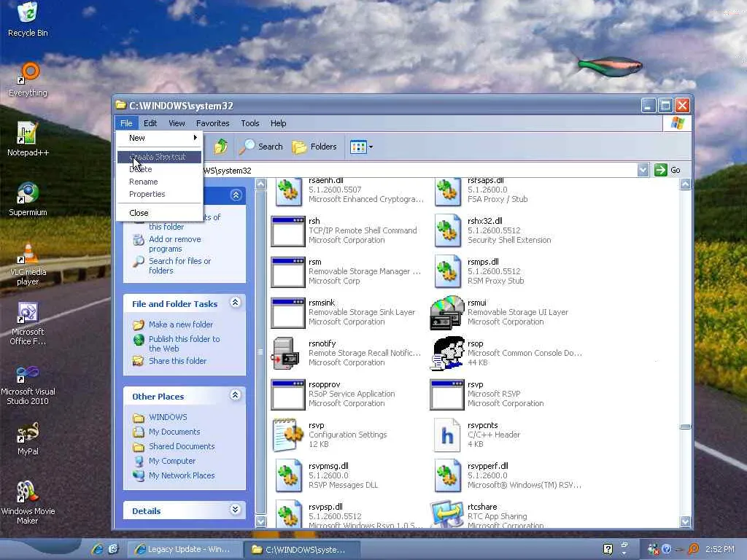Select the rsopprov application icon
Image resolution: width=747 pixels, height=560 pixels.
point(287,394)
